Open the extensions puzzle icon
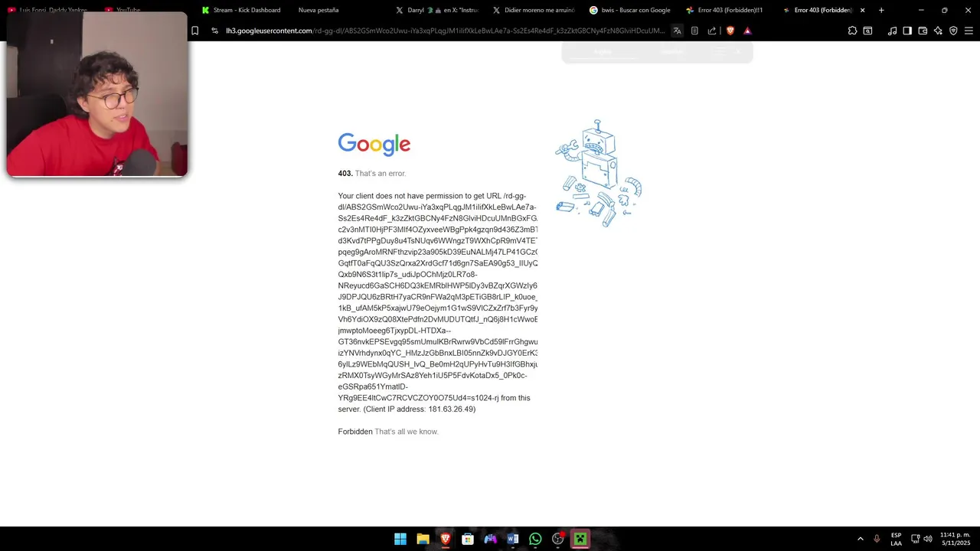980x551 pixels. pos(852,31)
